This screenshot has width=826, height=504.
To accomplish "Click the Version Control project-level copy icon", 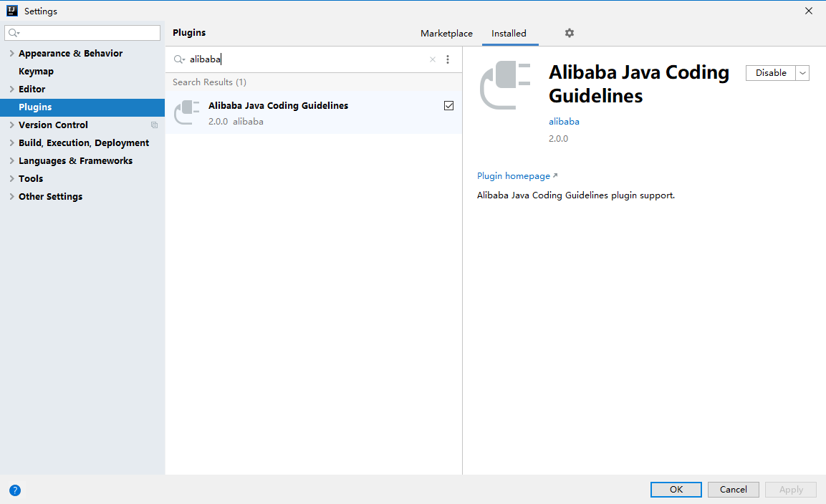I will pyautogui.click(x=154, y=125).
